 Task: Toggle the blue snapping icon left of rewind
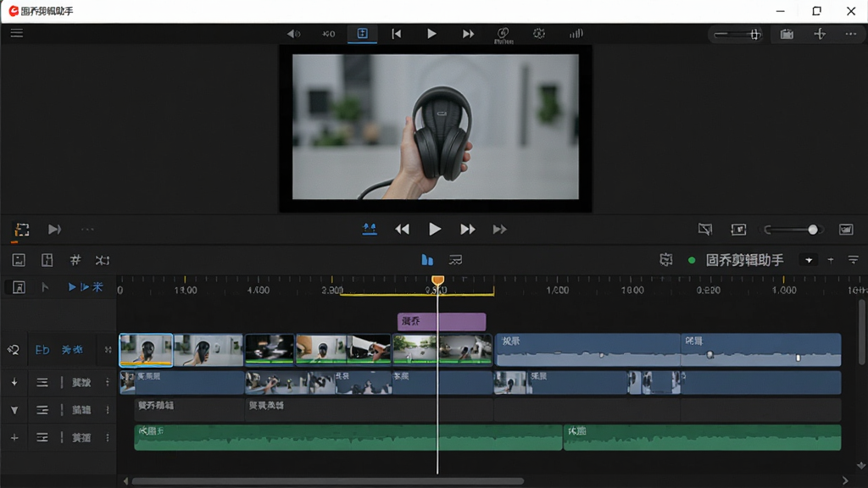pos(370,229)
